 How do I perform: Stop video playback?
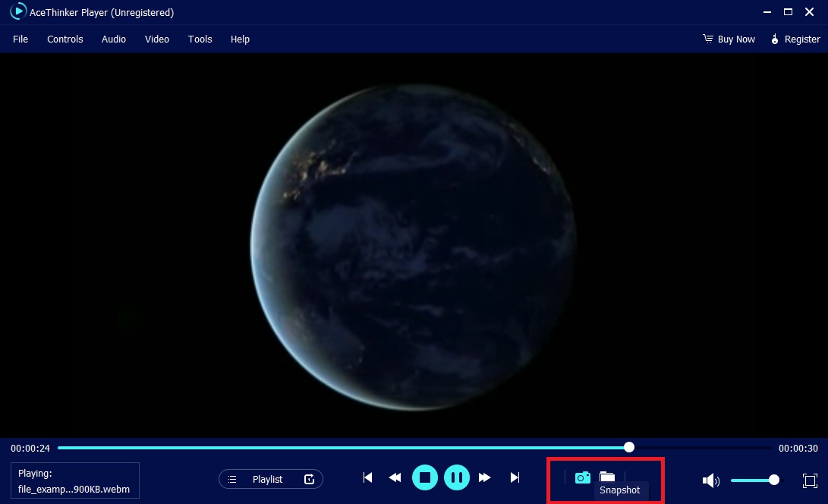(x=425, y=477)
